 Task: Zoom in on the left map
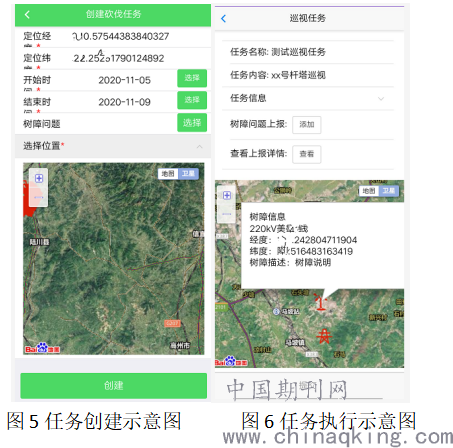[39, 179]
